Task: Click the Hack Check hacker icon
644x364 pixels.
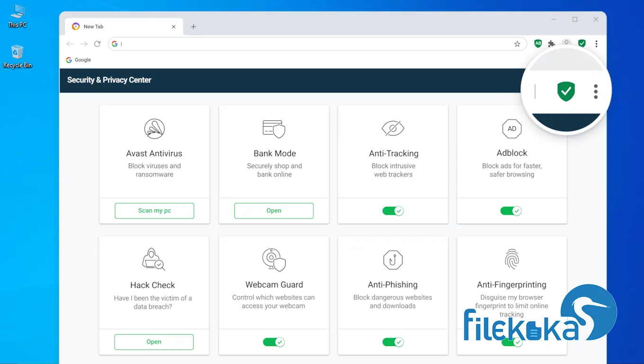Action: 153,259
